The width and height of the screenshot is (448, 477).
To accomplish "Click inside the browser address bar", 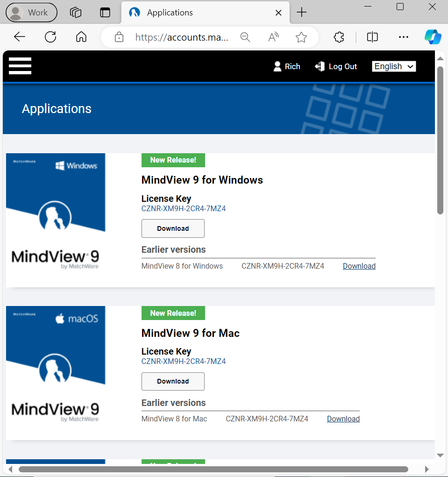I will [x=182, y=37].
